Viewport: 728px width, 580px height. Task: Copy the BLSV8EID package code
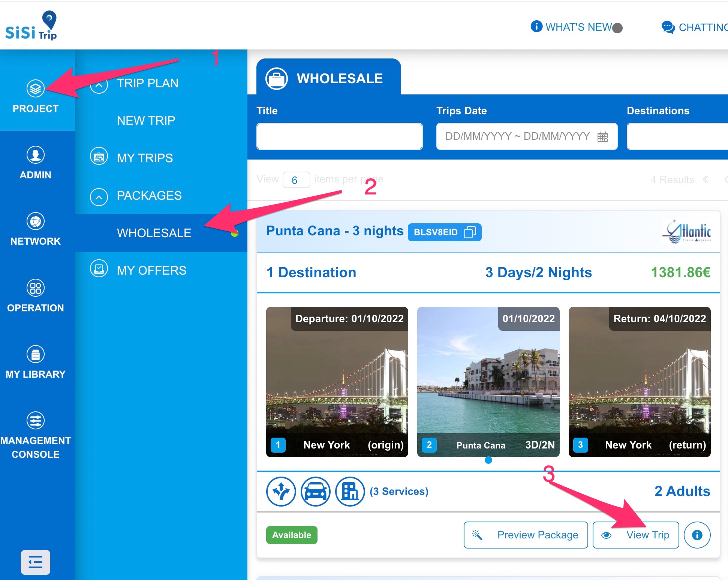[x=470, y=232]
